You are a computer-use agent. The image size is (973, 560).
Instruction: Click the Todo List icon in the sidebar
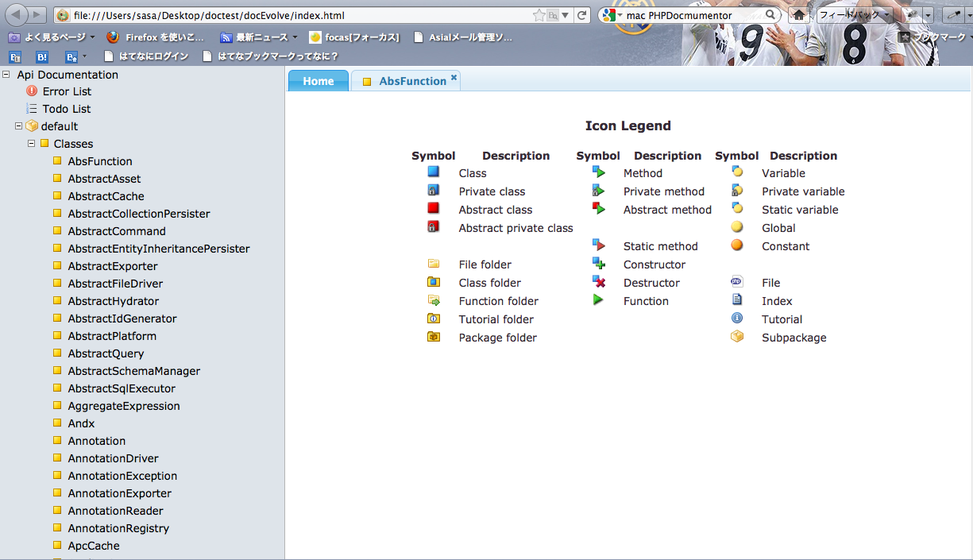coord(32,109)
